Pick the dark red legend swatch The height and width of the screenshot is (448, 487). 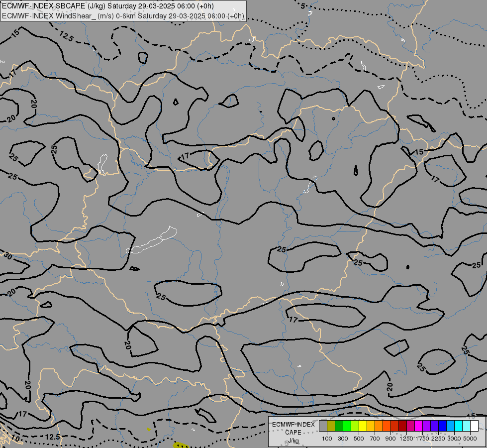[403, 426]
